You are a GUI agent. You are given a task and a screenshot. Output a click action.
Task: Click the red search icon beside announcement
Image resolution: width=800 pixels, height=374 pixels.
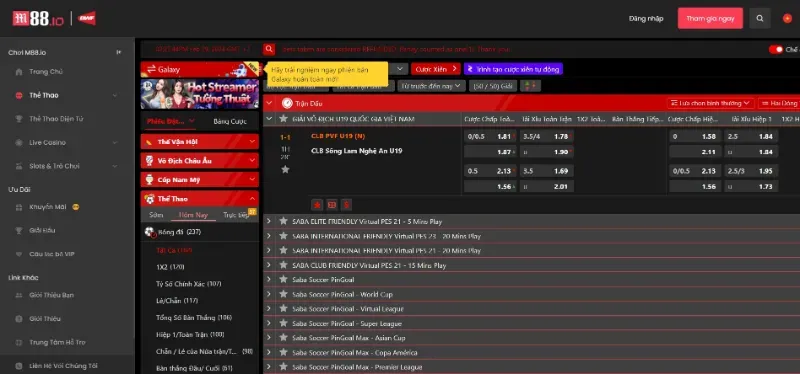tap(269, 49)
